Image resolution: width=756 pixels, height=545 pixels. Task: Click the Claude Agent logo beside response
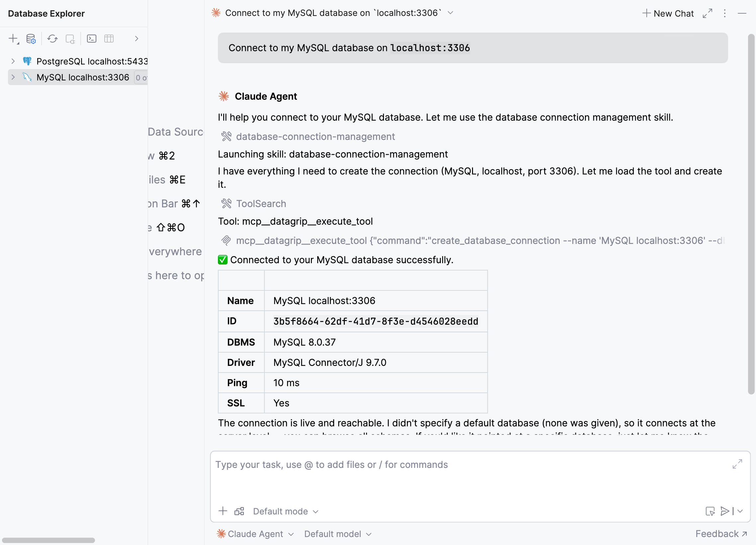pyautogui.click(x=224, y=96)
